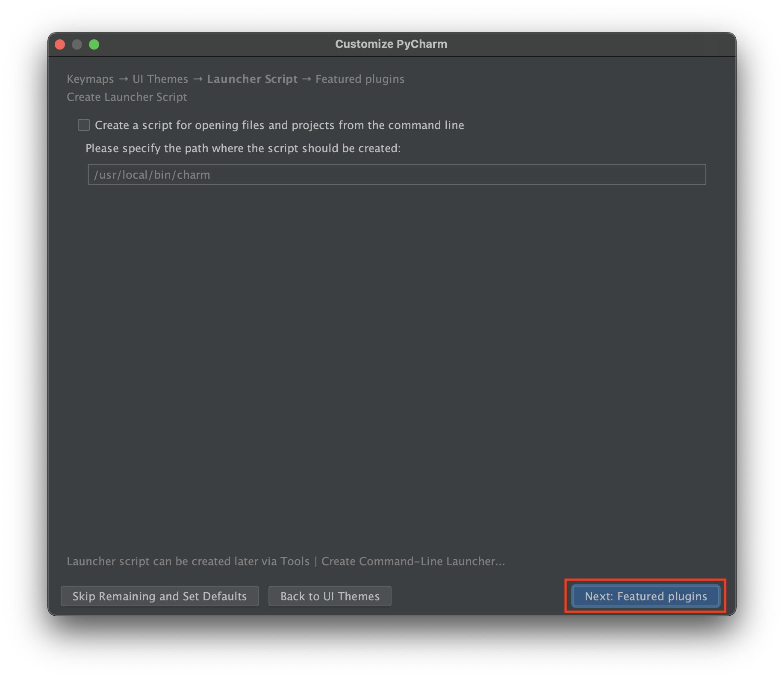Viewport: 784px width, 679px height.
Task: Click the Create Launcher Script heading
Action: pyautogui.click(x=127, y=97)
